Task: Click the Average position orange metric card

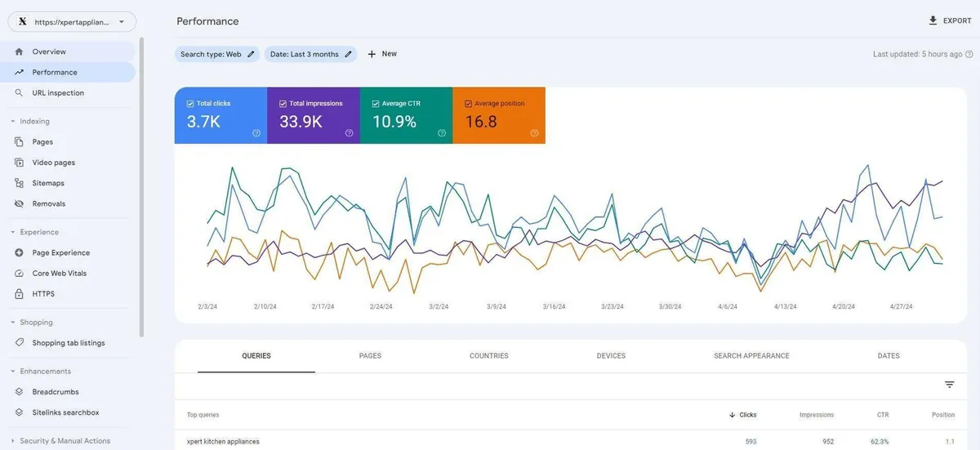Action: 499,115
